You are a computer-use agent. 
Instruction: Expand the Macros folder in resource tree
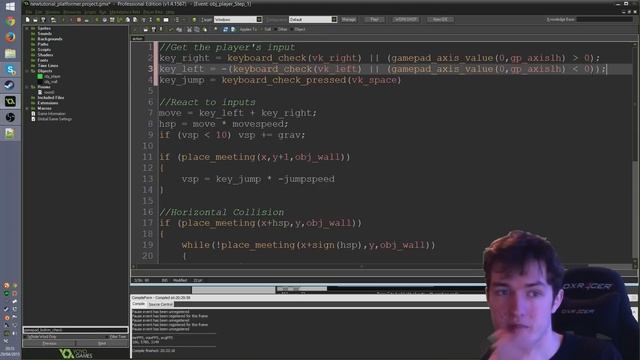pos(27,109)
